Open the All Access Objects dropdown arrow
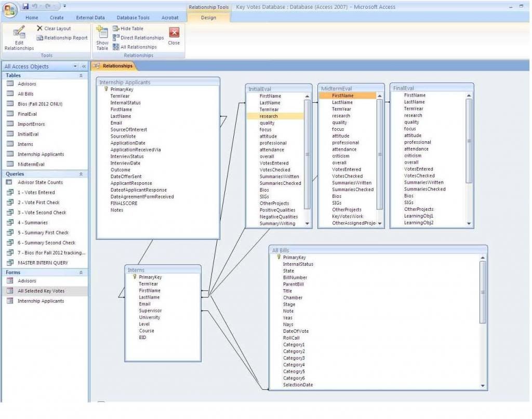Viewport: 532px width, 419px height. [x=75, y=66]
